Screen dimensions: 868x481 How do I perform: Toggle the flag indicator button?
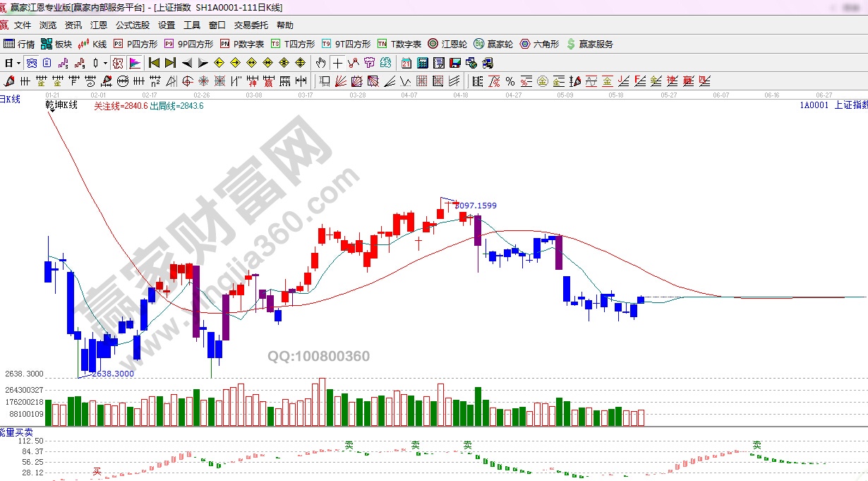(134, 63)
